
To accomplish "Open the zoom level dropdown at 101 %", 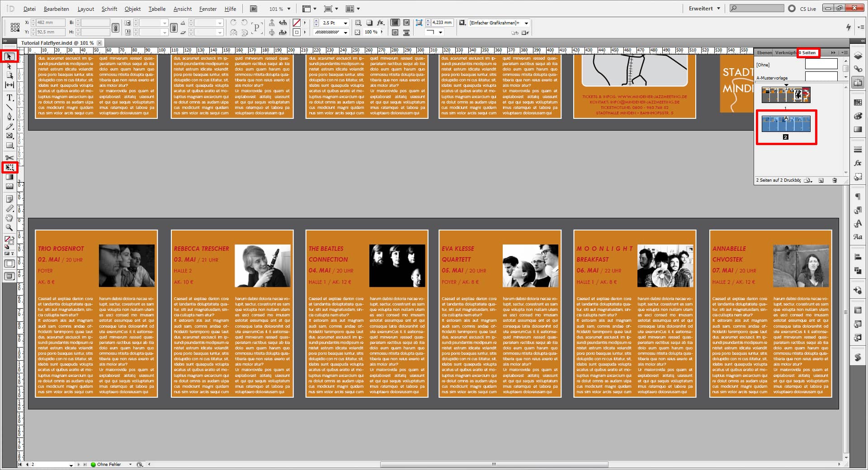I will (x=289, y=9).
